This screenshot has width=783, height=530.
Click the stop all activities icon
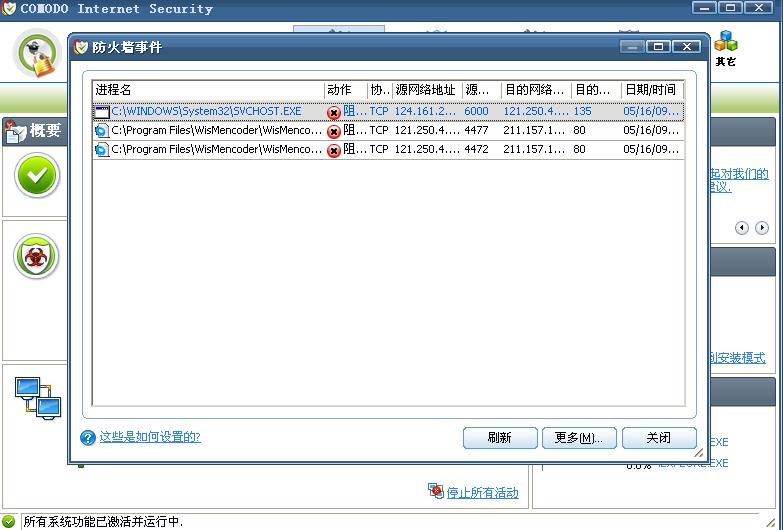click(435, 491)
